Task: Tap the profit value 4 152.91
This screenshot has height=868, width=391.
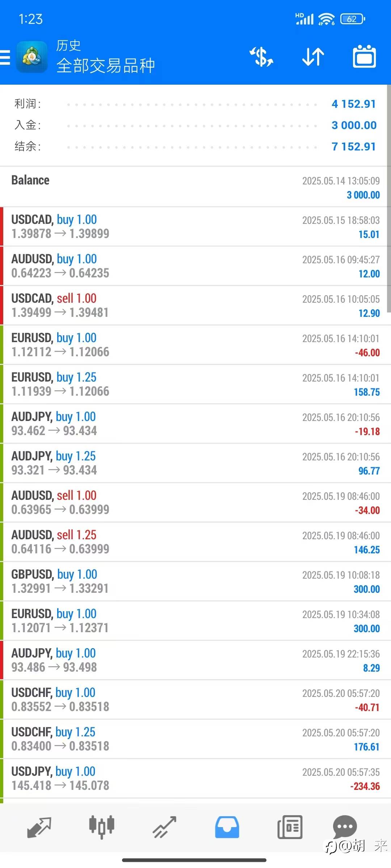Action: (x=354, y=104)
